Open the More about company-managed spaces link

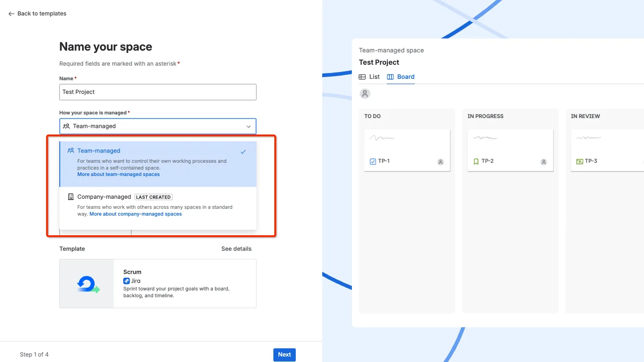tap(136, 214)
